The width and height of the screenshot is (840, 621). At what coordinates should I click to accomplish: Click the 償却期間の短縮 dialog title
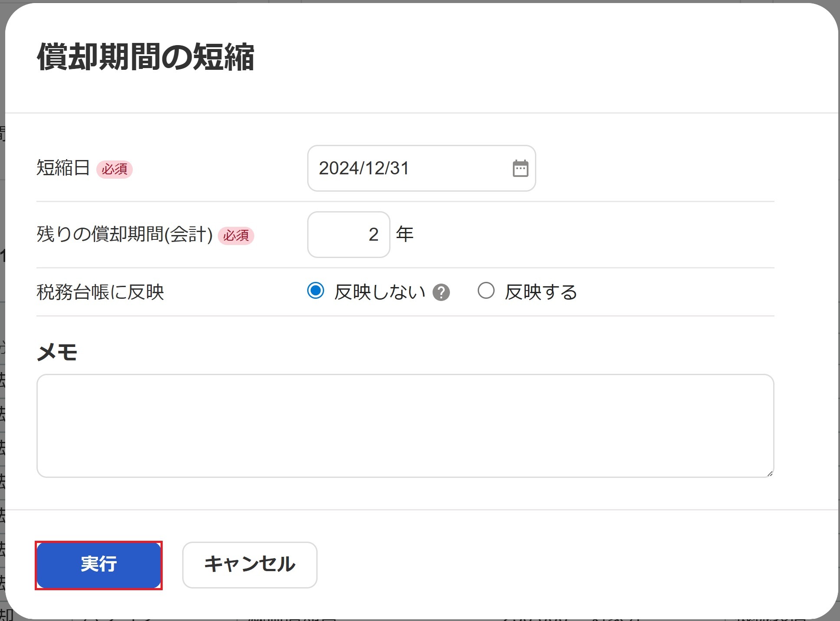coord(146,57)
